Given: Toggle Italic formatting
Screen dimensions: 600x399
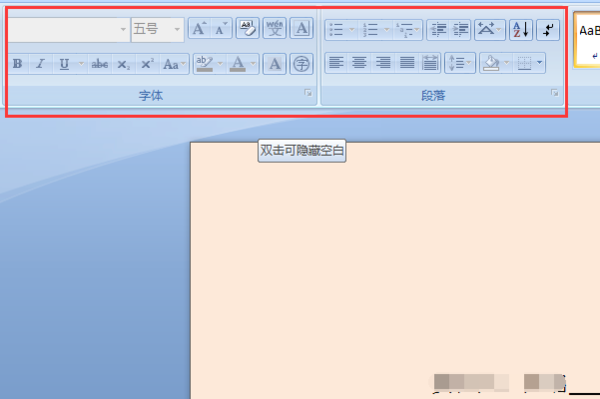Looking at the screenshot, I should (x=40, y=64).
